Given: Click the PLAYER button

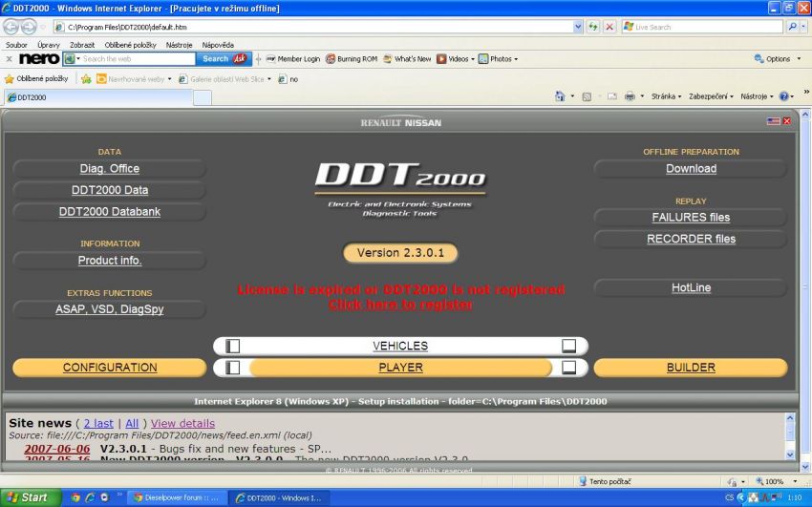Looking at the screenshot, I should (x=400, y=368).
